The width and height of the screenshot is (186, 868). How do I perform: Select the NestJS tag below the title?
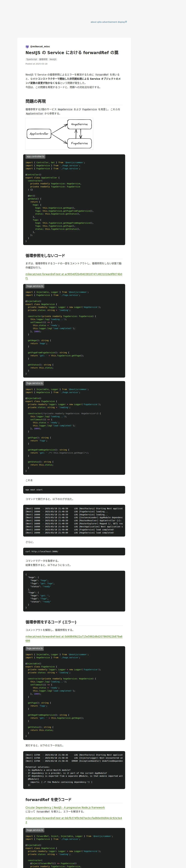coord(53,59)
